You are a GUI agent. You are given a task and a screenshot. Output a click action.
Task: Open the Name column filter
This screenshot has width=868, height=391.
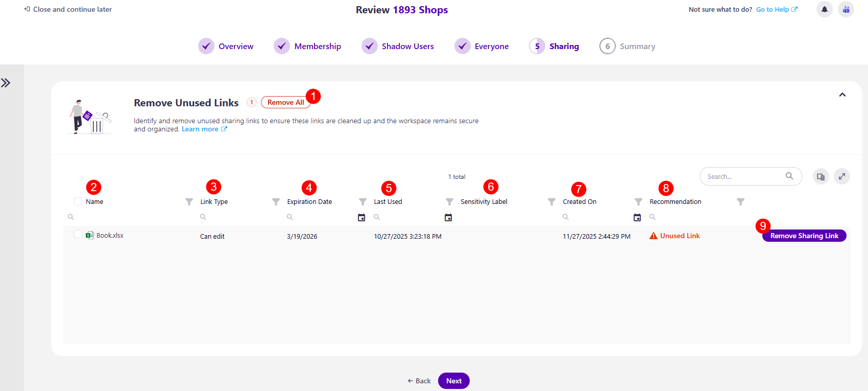pos(189,202)
